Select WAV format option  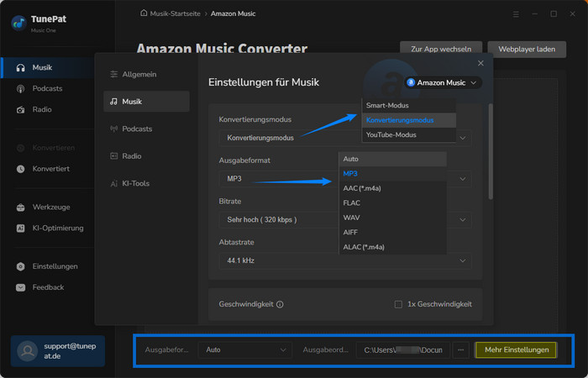pyautogui.click(x=392, y=218)
